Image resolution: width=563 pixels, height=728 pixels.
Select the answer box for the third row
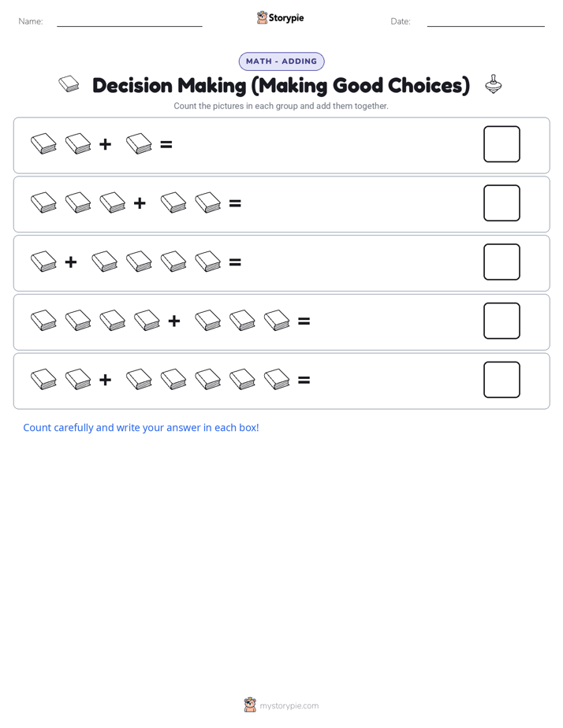click(501, 262)
